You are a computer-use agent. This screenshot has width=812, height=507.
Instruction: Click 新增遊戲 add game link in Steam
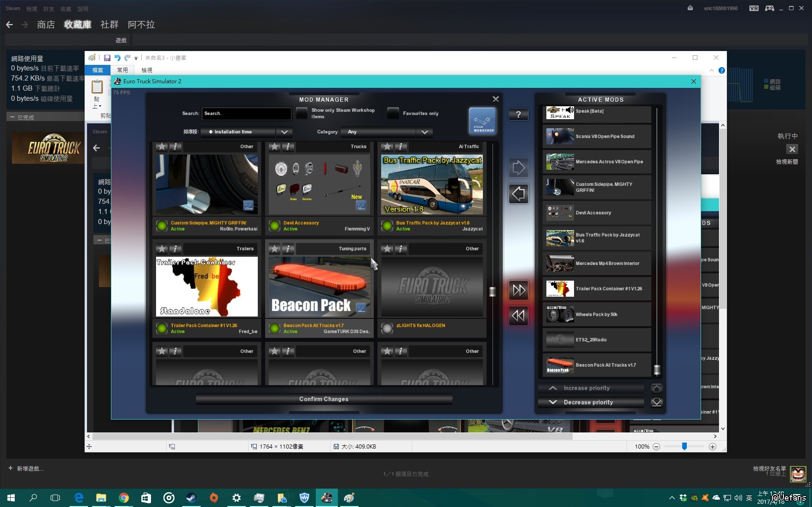pyautogui.click(x=26, y=468)
